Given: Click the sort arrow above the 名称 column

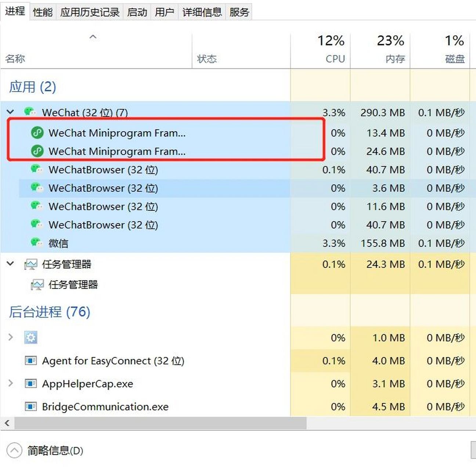Looking at the screenshot, I should [x=93, y=37].
